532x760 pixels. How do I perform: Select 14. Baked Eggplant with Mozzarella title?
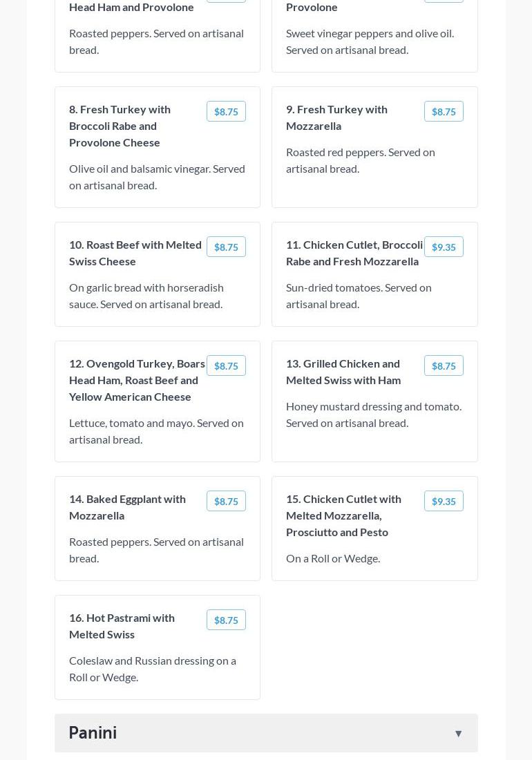(127, 507)
